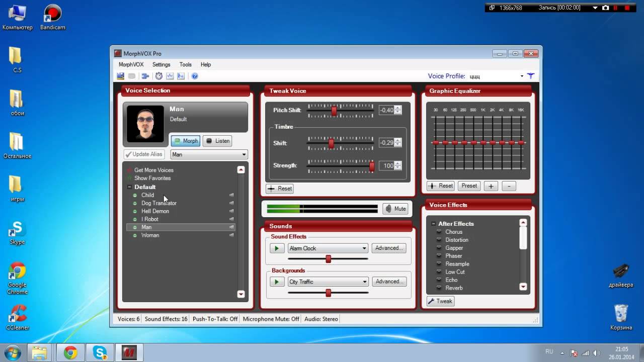Click the icon right of the waveform graph
The image size is (644, 362).
click(181, 76)
